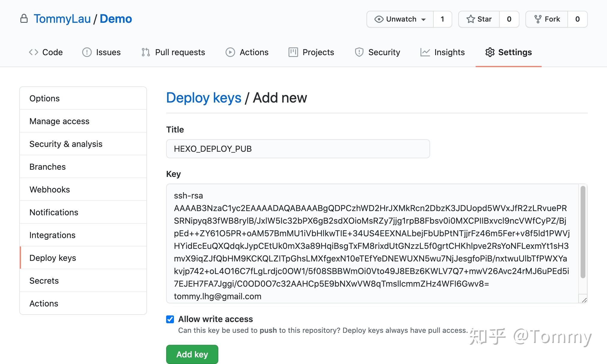Click the eye icon on the Unwatch button
Screen dimensions: 607x364
[x=379, y=19]
